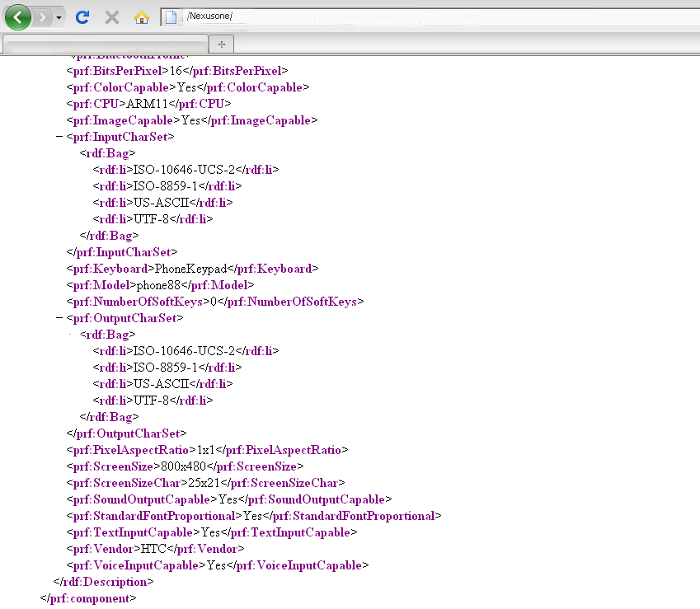Collapse rdf:Bag under OutputCharSet
Screen dimensions: 700x609
(73, 335)
